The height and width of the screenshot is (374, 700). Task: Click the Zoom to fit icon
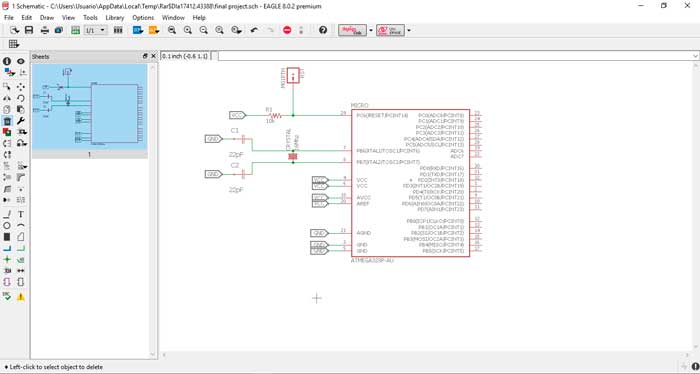171,30
